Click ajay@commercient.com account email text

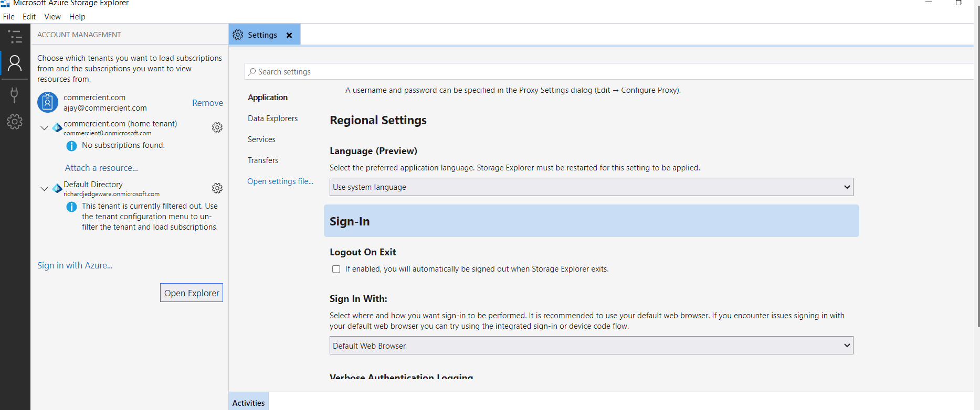105,108
